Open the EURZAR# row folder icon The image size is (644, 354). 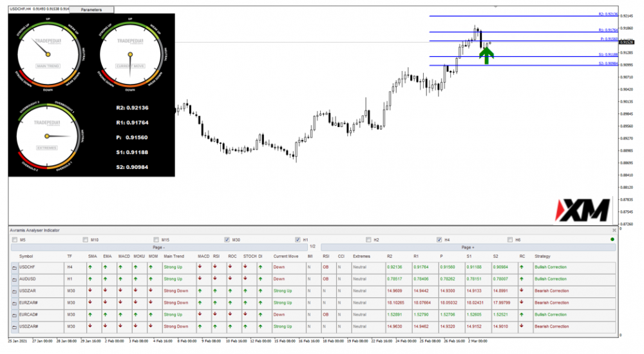(x=14, y=304)
